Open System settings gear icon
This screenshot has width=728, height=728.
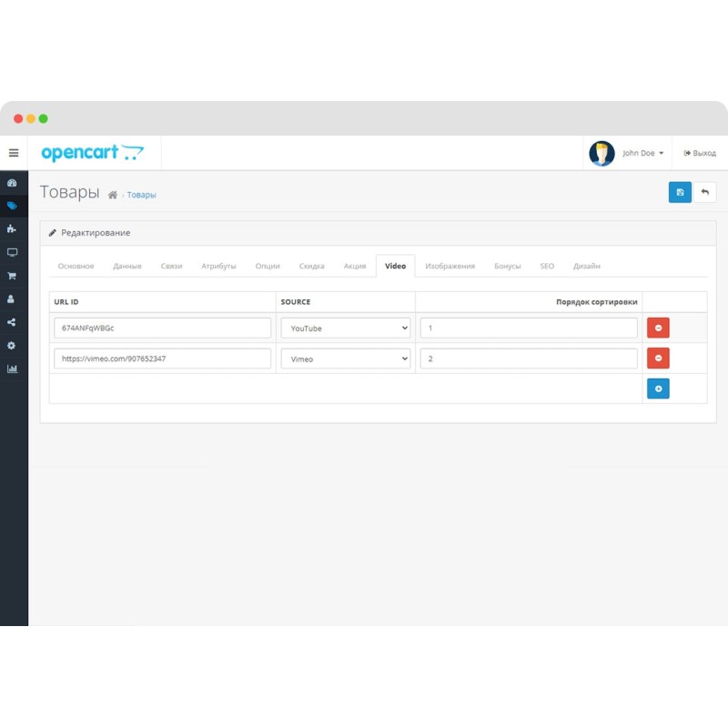tap(12, 346)
